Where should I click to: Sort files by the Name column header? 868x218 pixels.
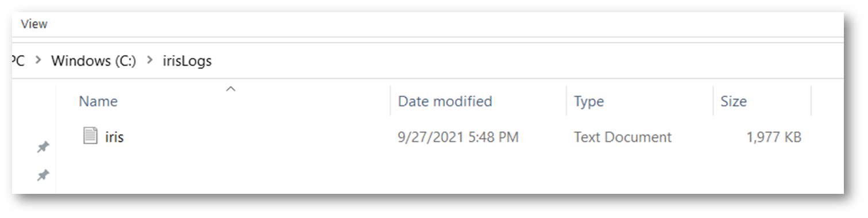click(98, 102)
